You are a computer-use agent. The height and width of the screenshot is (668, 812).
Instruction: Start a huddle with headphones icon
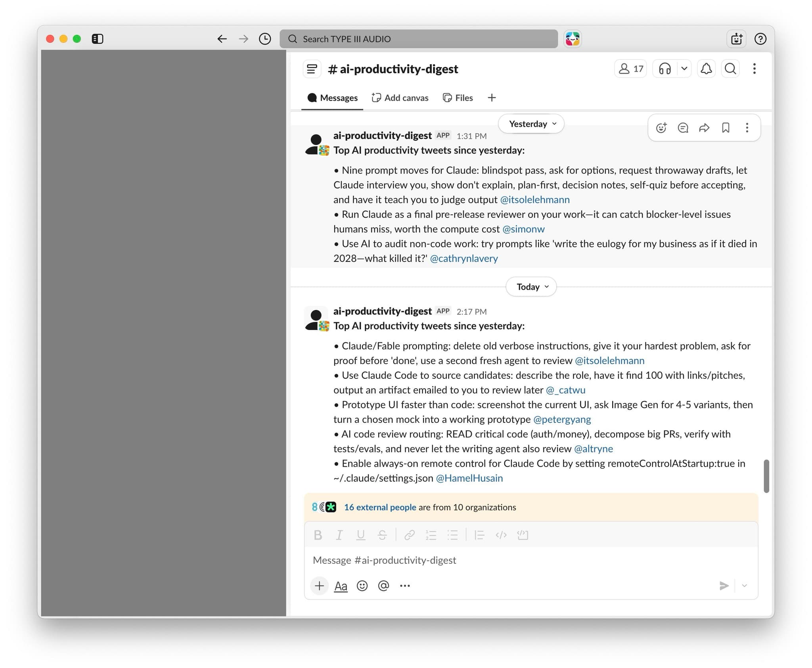[x=665, y=69]
